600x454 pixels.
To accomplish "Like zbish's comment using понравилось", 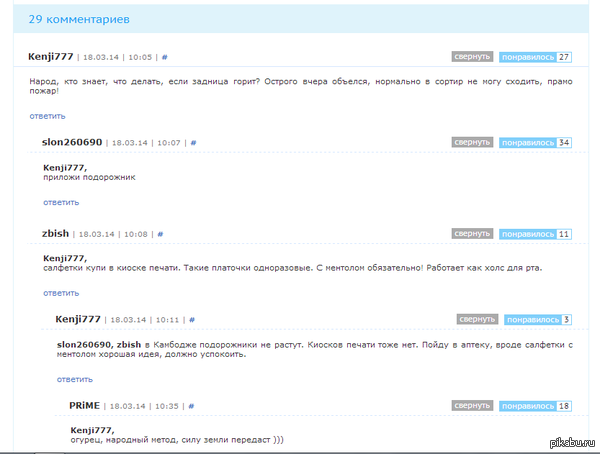I will coord(527,234).
